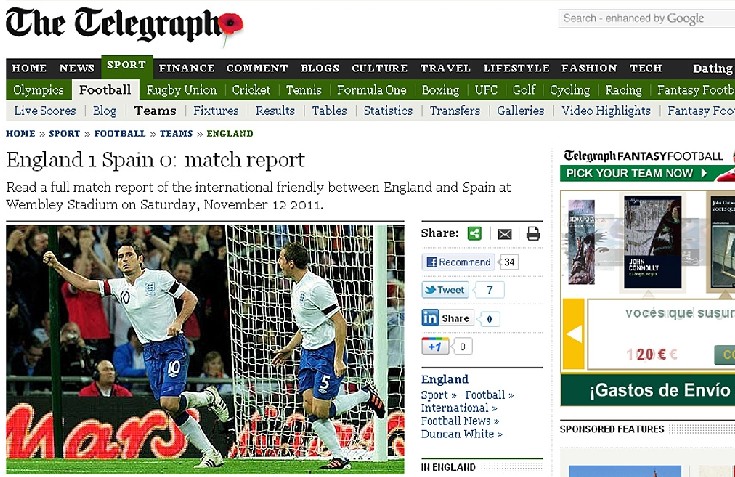Go to Transfers in football sub-menu
This screenshot has width=735, height=477.
click(455, 111)
